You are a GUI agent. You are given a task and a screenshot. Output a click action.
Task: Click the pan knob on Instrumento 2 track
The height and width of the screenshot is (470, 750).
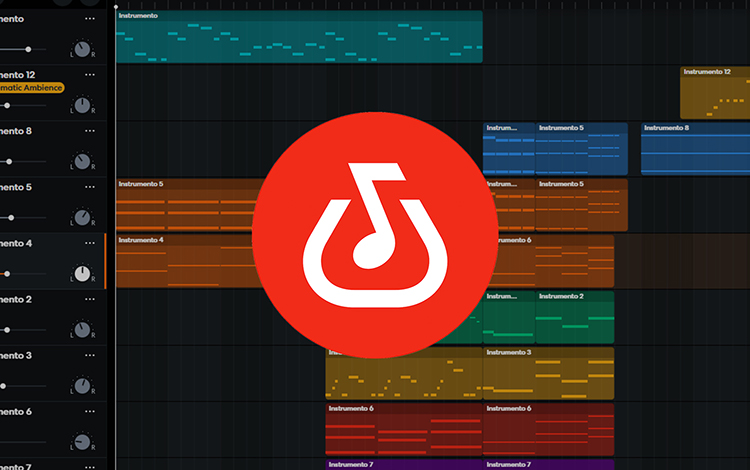[x=82, y=329]
